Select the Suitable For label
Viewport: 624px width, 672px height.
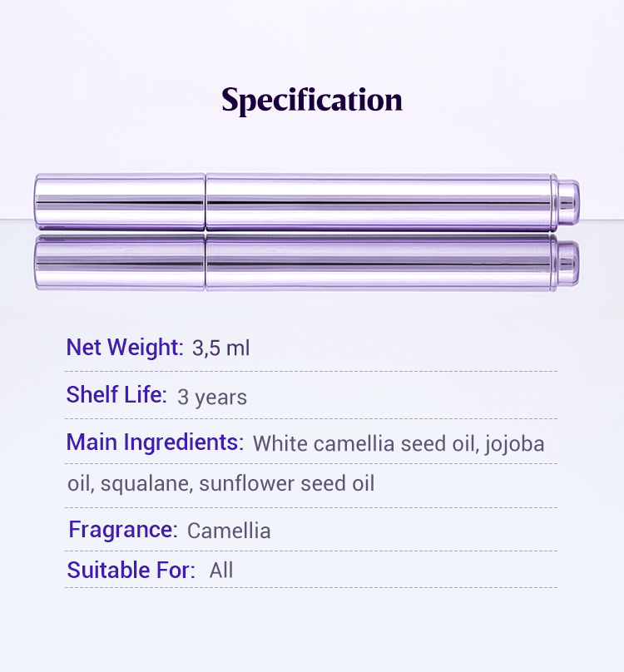[x=131, y=570]
